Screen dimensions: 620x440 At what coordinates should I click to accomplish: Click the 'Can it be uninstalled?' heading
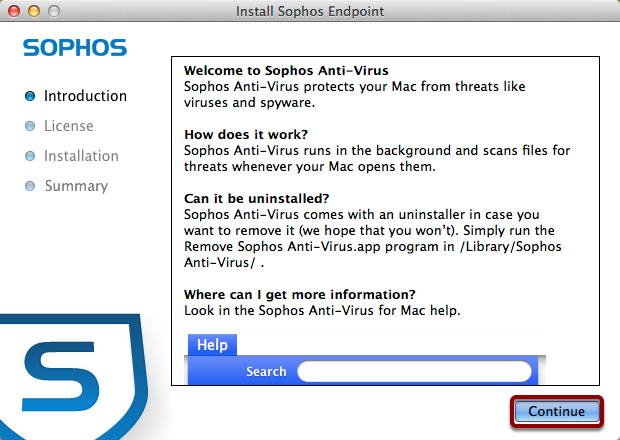(257, 198)
